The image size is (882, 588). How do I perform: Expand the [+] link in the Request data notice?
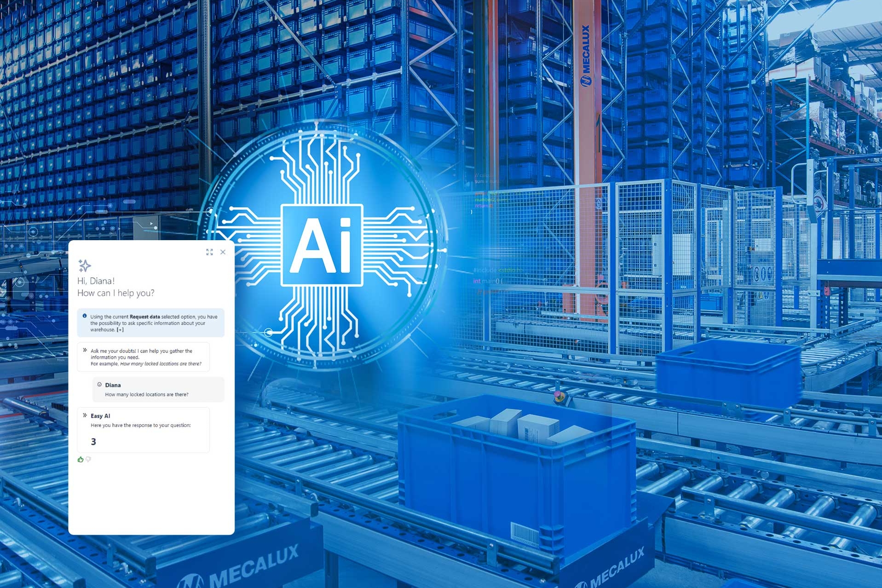120,330
